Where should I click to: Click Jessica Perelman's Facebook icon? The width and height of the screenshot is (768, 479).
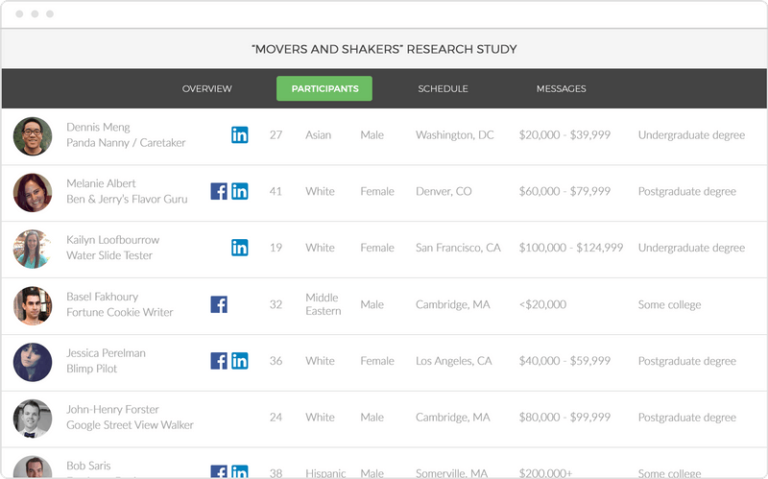click(219, 361)
